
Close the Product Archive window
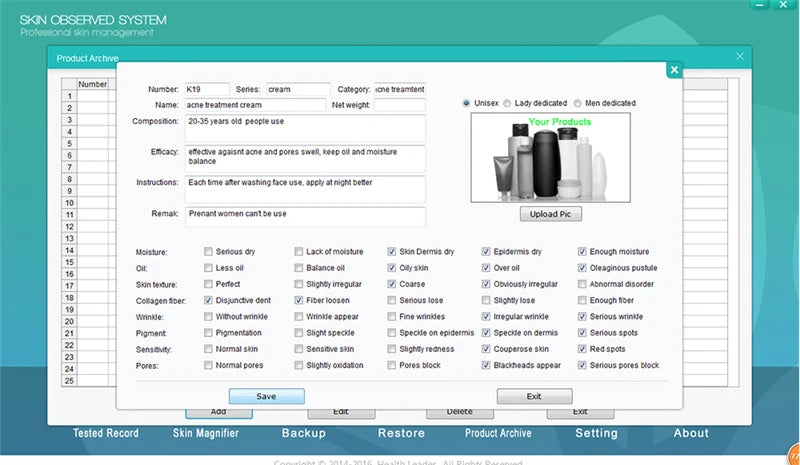coord(740,57)
